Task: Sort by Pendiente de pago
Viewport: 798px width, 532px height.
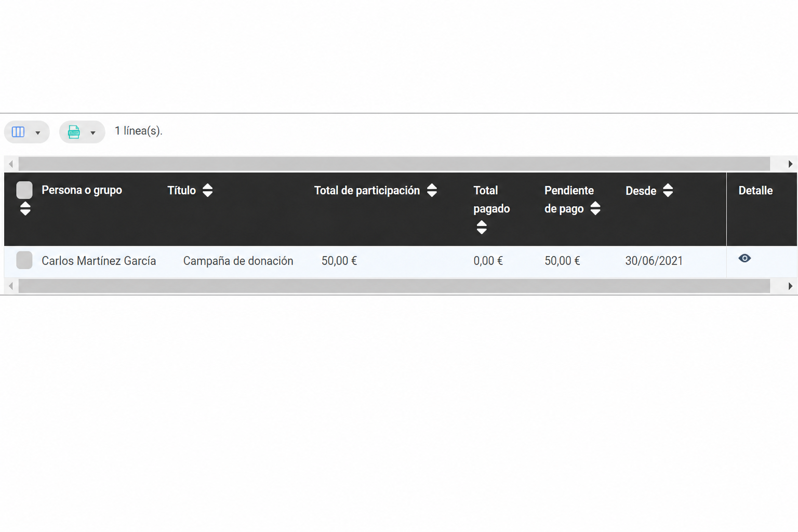Action: click(595, 208)
